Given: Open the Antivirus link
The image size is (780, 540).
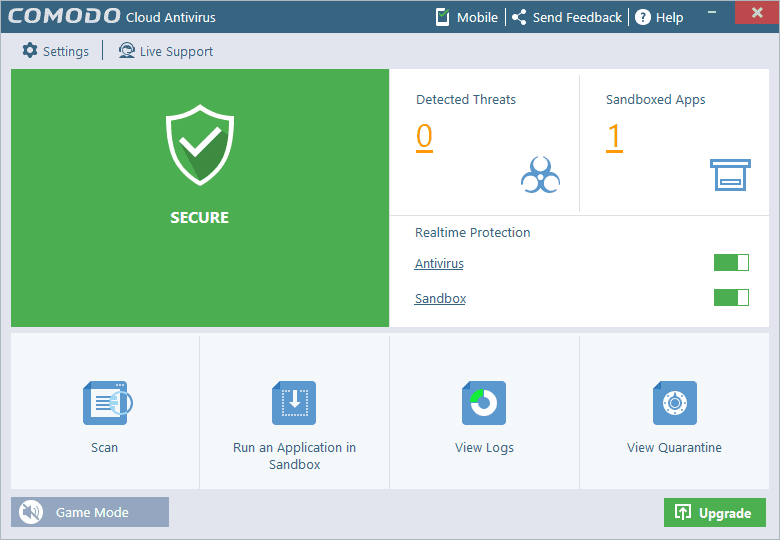Looking at the screenshot, I should point(439,264).
